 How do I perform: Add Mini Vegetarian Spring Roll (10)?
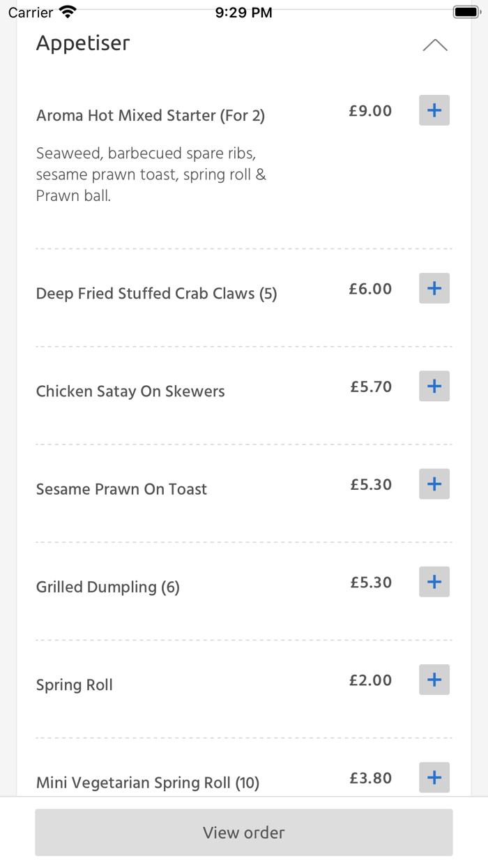tap(434, 777)
